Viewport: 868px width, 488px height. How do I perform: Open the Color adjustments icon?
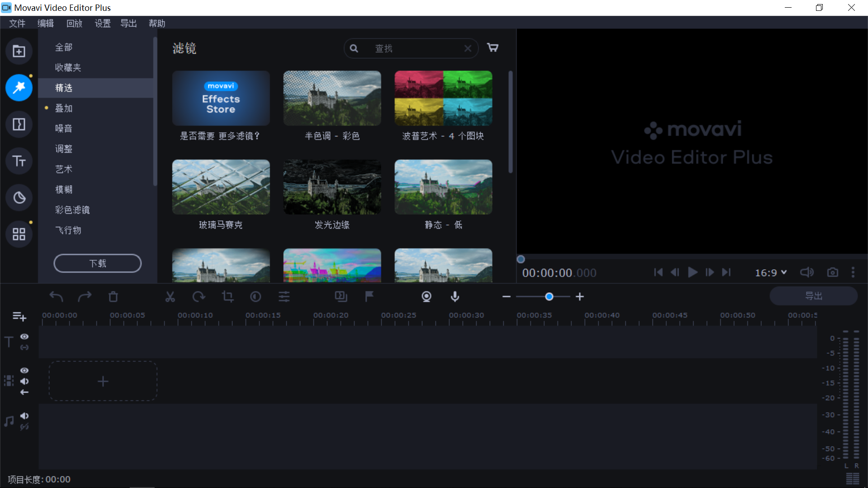pyautogui.click(x=255, y=296)
